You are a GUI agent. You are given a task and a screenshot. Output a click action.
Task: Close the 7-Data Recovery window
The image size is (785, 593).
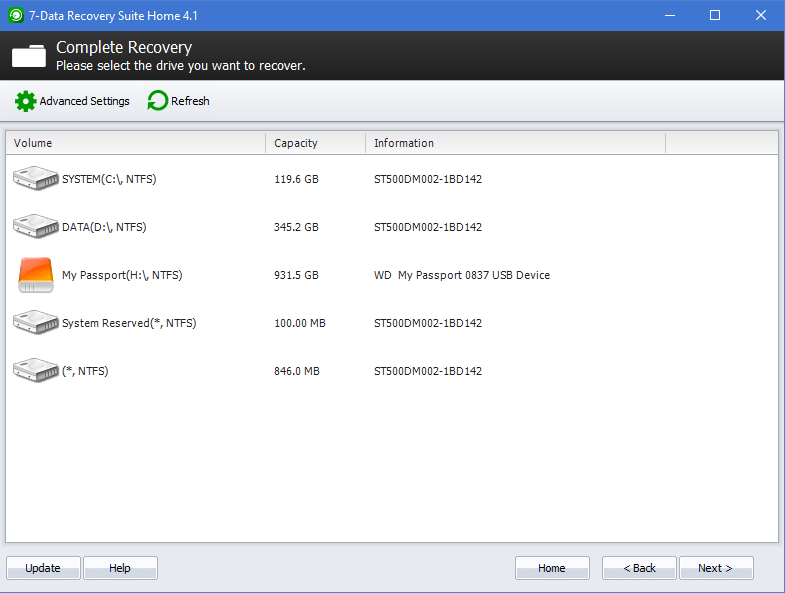coord(760,16)
